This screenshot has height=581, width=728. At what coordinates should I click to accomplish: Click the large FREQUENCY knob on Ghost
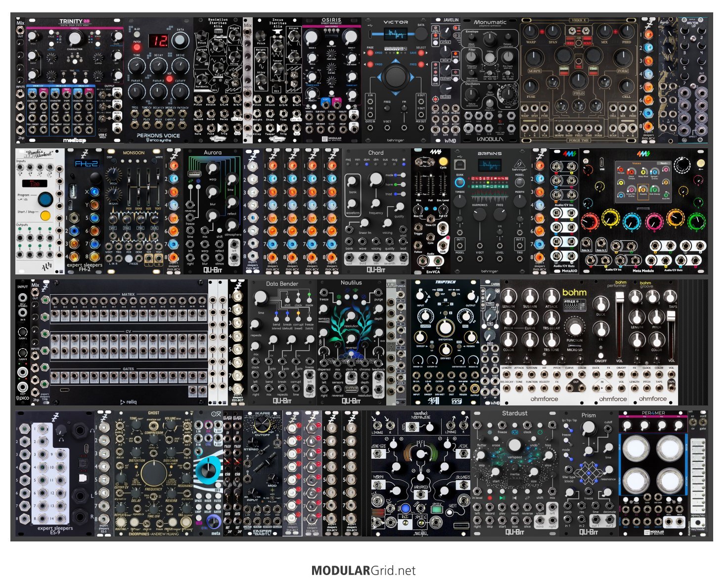[x=153, y=473]
